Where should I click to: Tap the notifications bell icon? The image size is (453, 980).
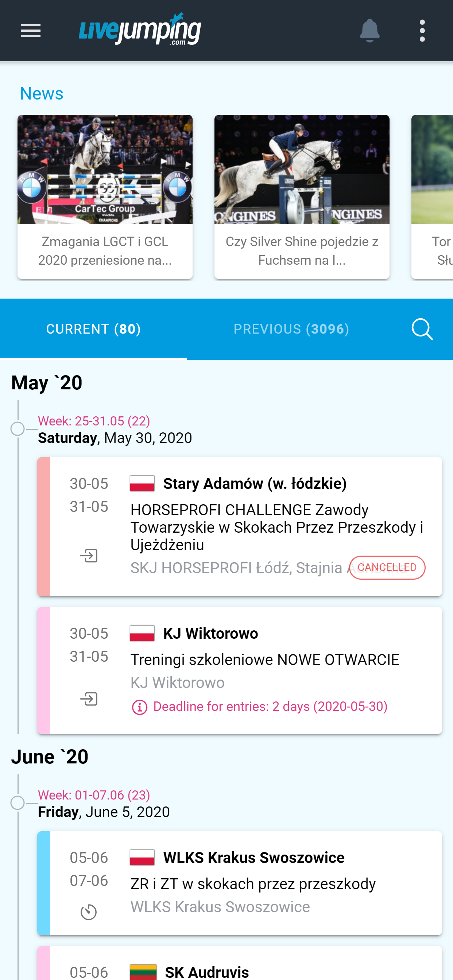click(369, 31)
